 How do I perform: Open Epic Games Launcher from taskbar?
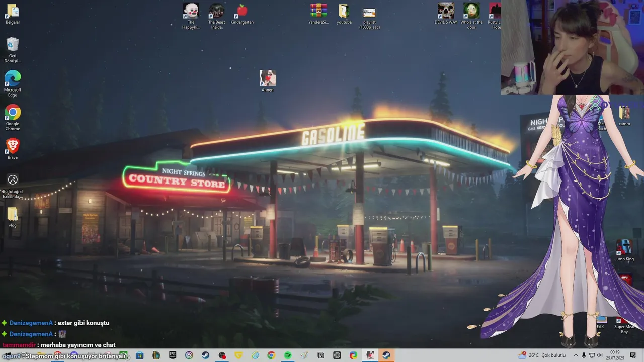[x=173, y=355]
